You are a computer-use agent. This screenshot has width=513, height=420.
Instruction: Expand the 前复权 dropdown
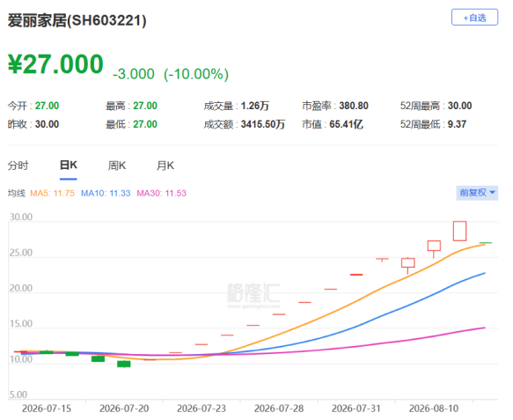pyautogui.click(x=477, y=193)
